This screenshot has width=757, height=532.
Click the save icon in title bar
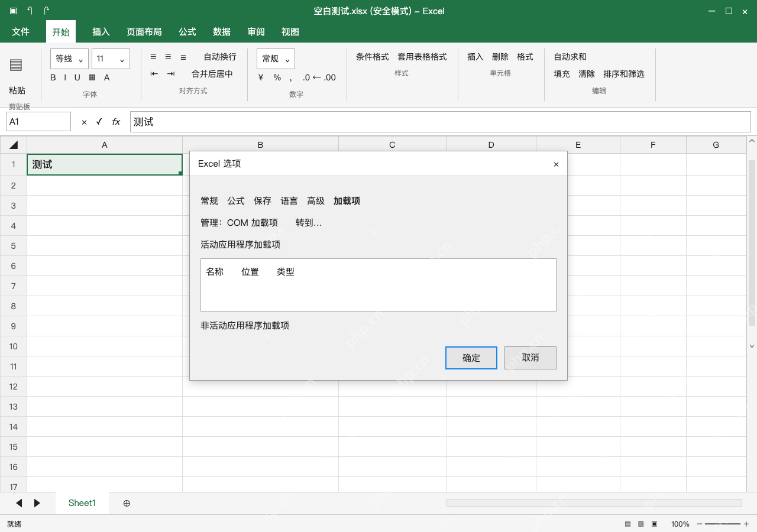pos(13,11)
